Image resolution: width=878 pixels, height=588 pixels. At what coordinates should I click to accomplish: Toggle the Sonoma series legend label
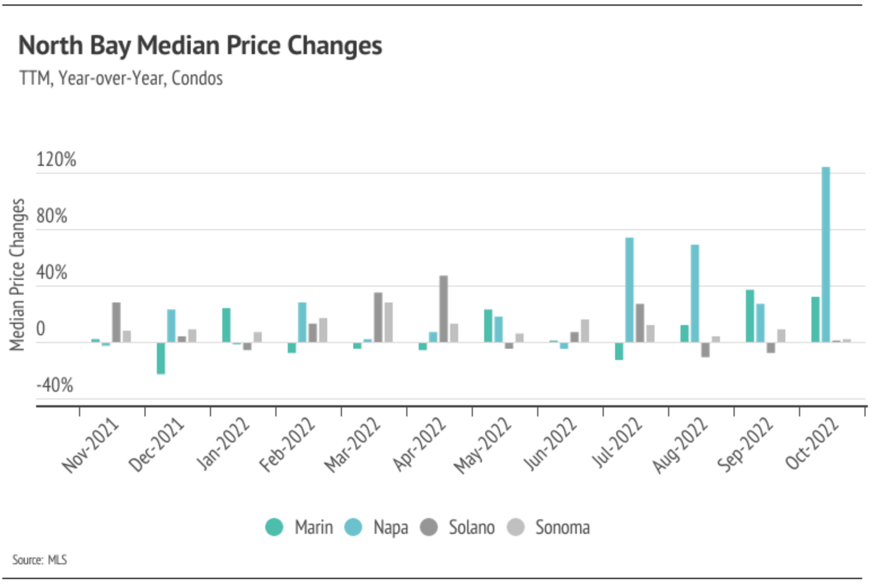coord(562,527)
